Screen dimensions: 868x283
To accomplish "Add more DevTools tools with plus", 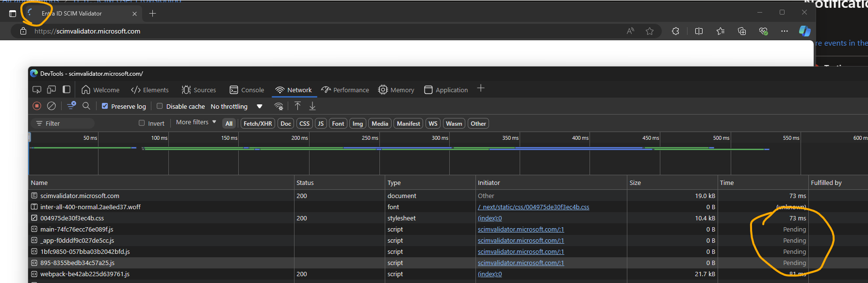I will (x=481, y=88).
